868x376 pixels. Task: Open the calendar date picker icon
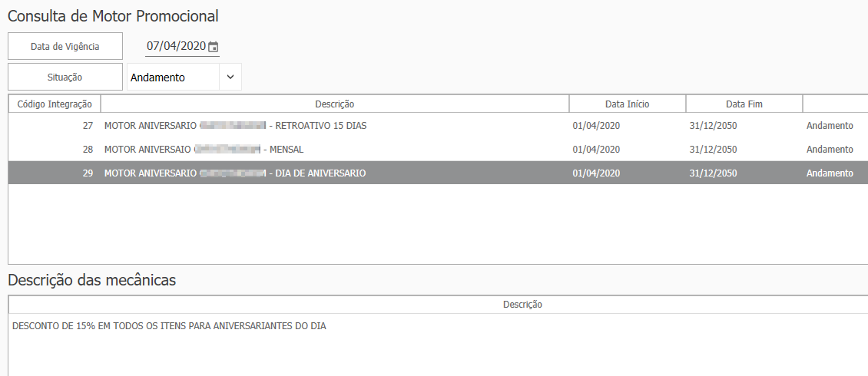coord(214,47)
